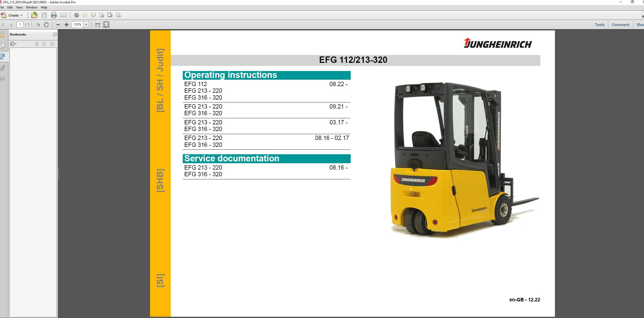Click the Extract pages icon

(118, 15)
